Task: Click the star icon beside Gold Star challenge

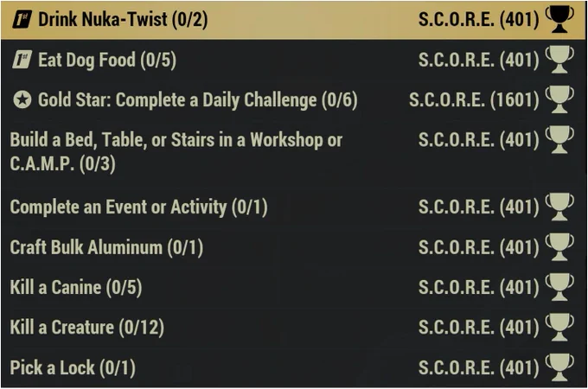Action: click(x=22, y=99)
